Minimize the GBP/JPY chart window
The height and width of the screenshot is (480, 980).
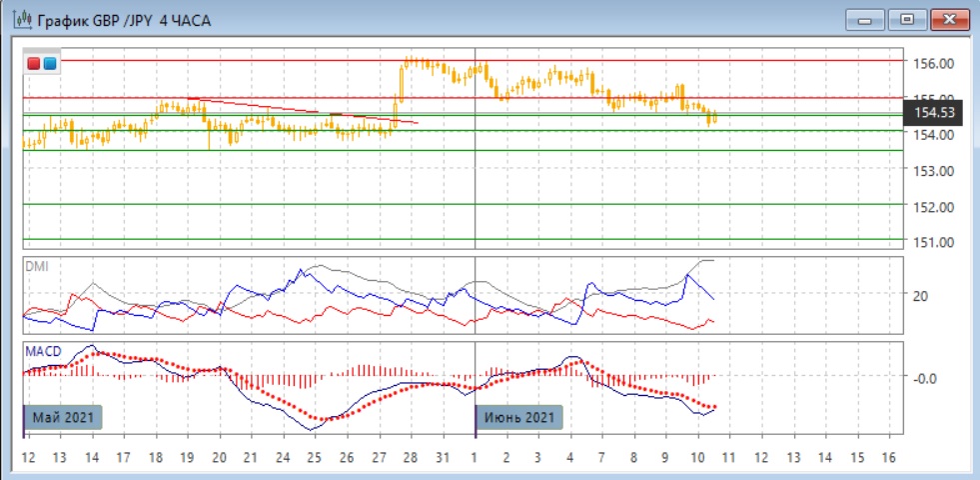coord(865,19)
